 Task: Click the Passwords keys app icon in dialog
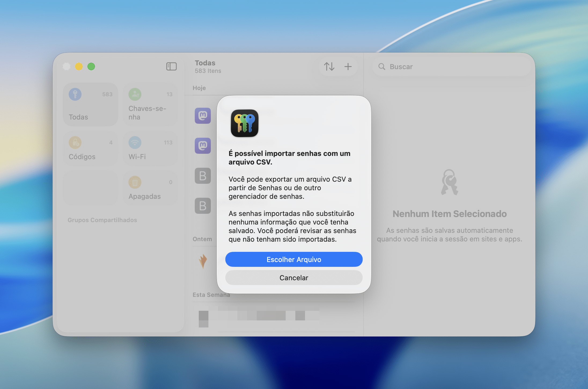(x=244, y=123)
